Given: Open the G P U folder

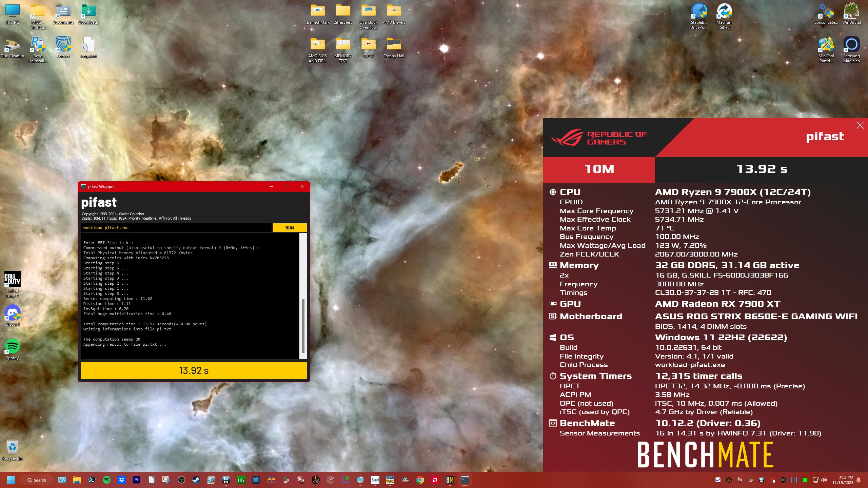Looking at the screenshot, I should 368,47.
